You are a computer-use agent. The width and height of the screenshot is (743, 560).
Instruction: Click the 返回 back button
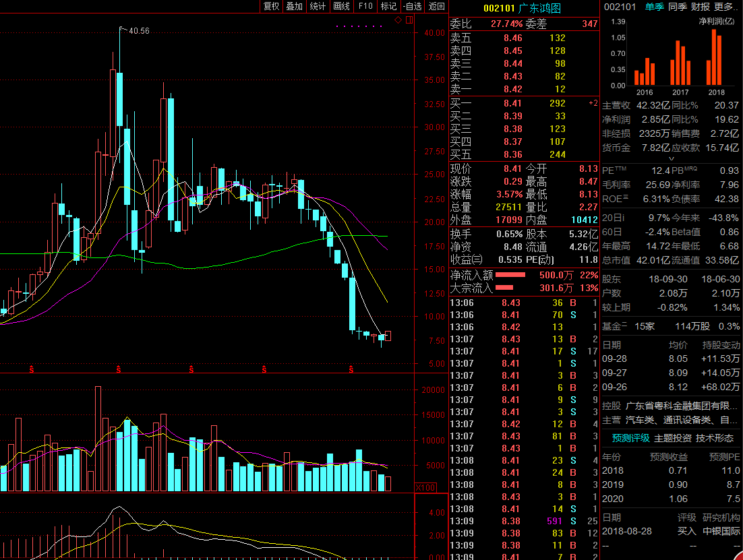437,6
